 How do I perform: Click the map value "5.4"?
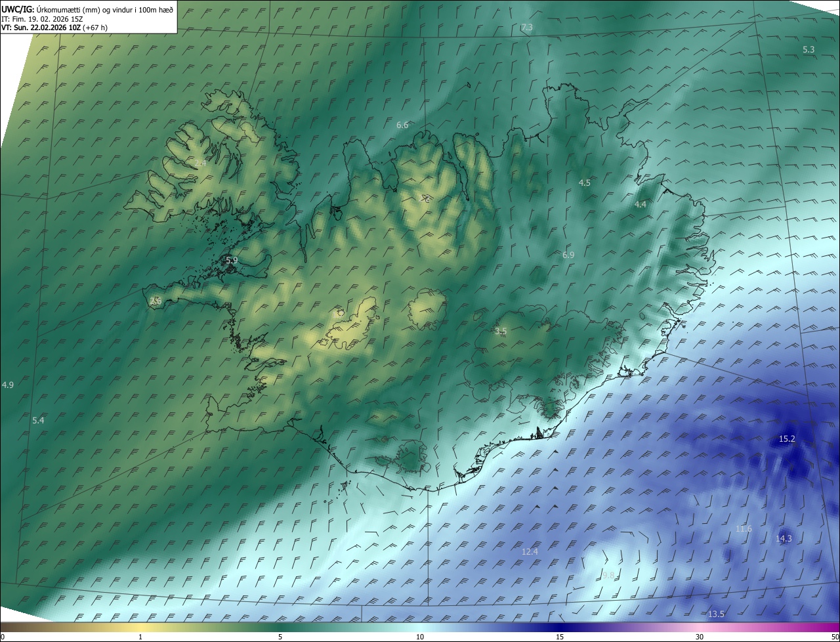pyautogui.click(x=38, y=420)
